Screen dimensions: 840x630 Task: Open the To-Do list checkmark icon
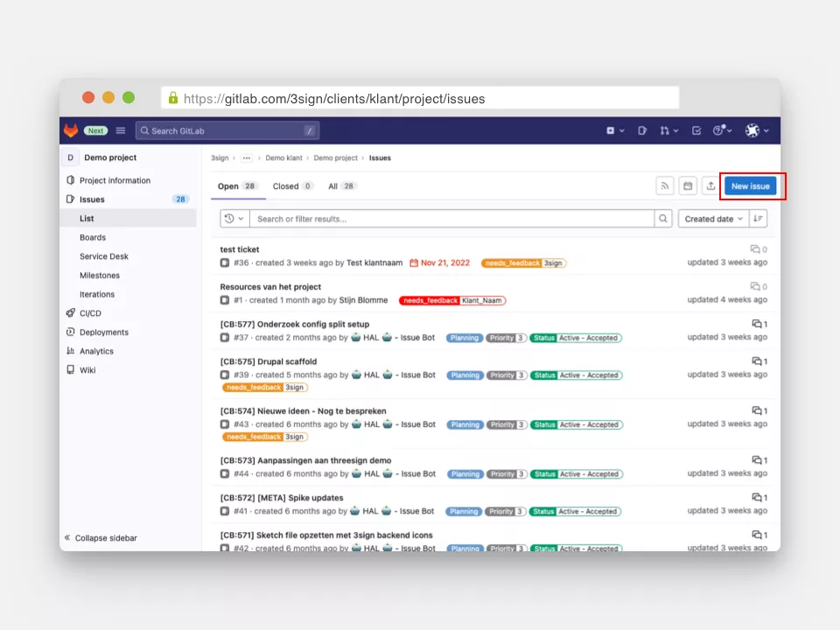(696, 130)
